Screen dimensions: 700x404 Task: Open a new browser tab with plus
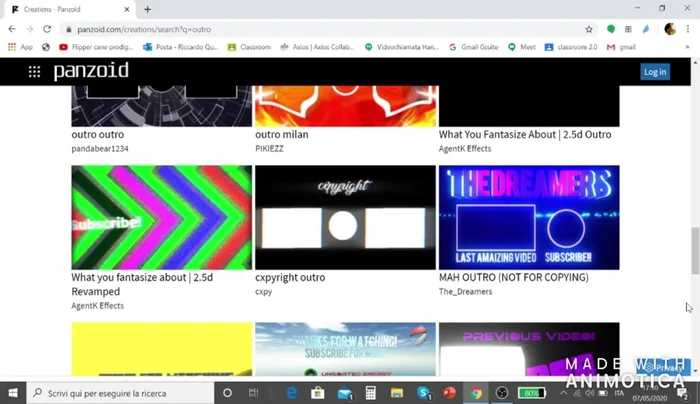tap(148, 9)
